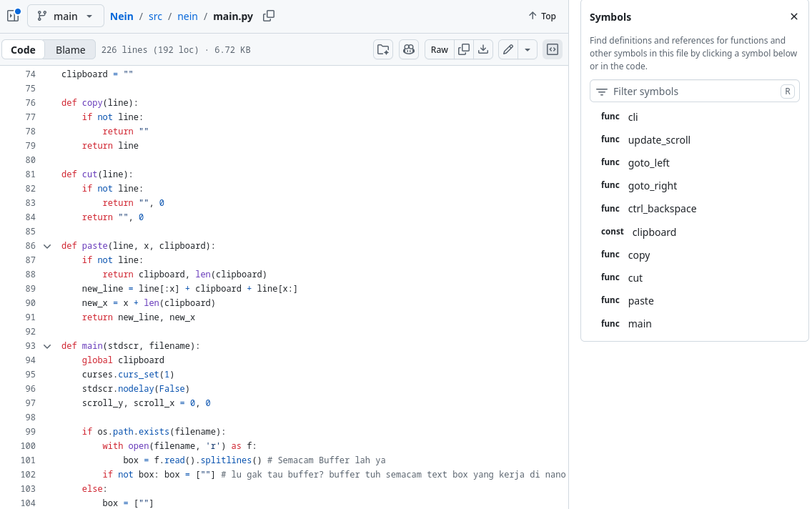Open the main branch dropdown
This screenshot has height=509, width=812.
[x=66, y=16]
